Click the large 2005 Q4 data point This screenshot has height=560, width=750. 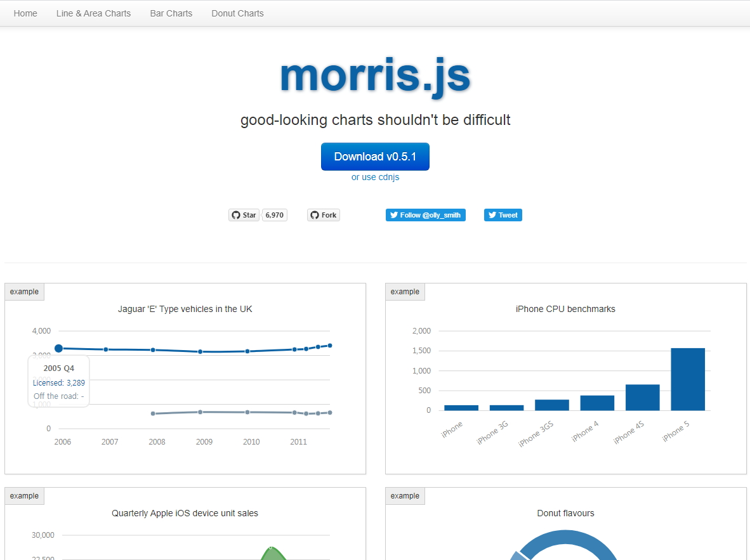[58, 348]
